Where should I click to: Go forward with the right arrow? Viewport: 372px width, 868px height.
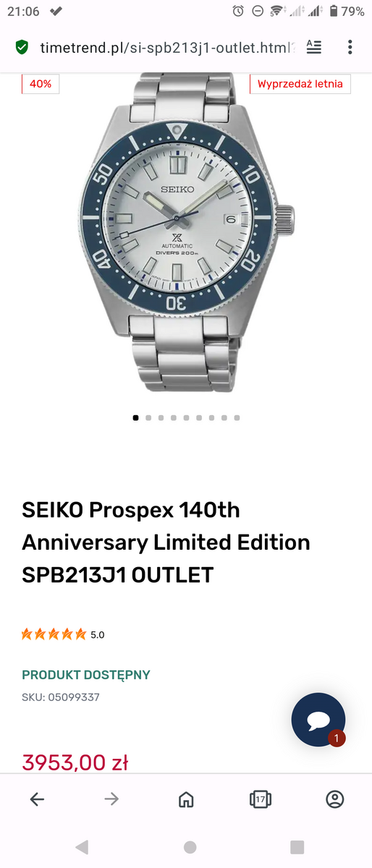point(111,799)
